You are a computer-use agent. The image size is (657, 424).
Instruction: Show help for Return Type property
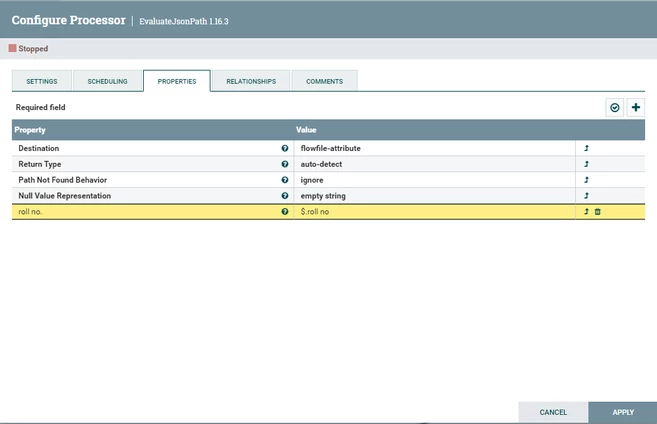coord(285,164)
